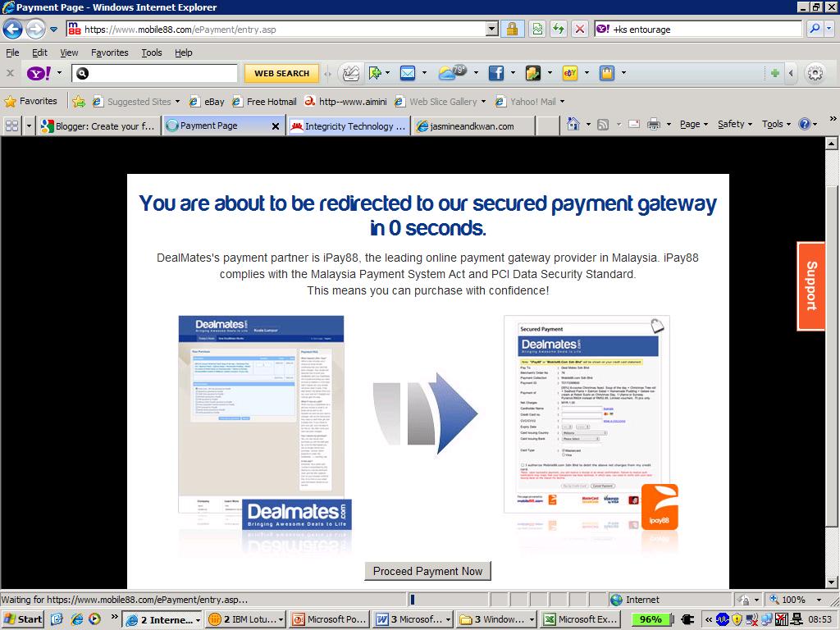Open the Tools menu in menu bar

click(x=152, y=52)
